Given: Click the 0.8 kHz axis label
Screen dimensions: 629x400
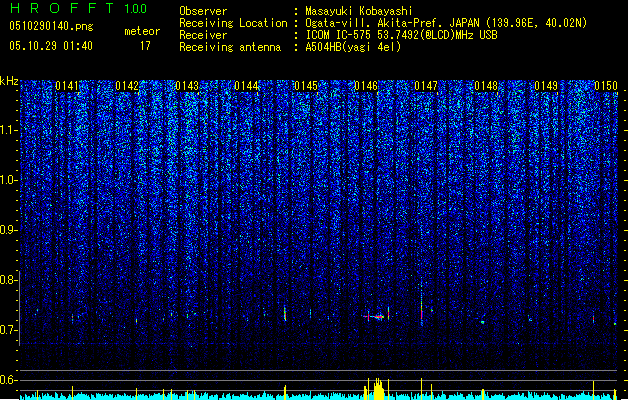Looking at the screenshot, I should tap(9, 280).
